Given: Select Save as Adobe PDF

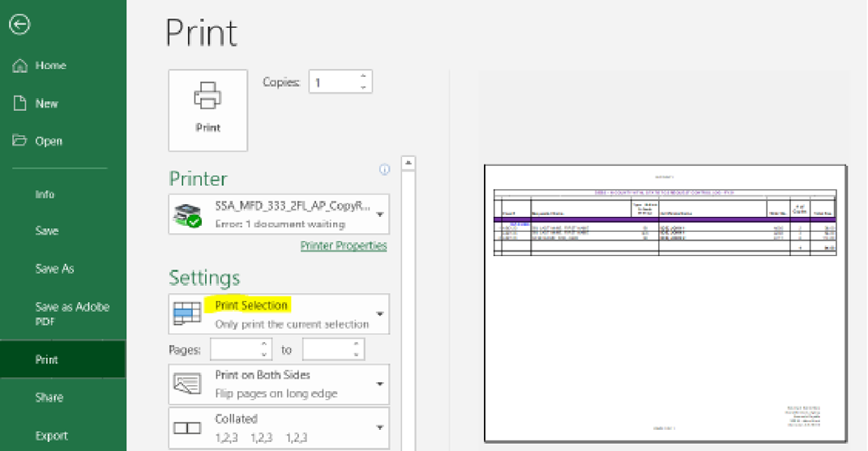Looking at the screenshot, I should pyautogui.click(x=72, y=314).
